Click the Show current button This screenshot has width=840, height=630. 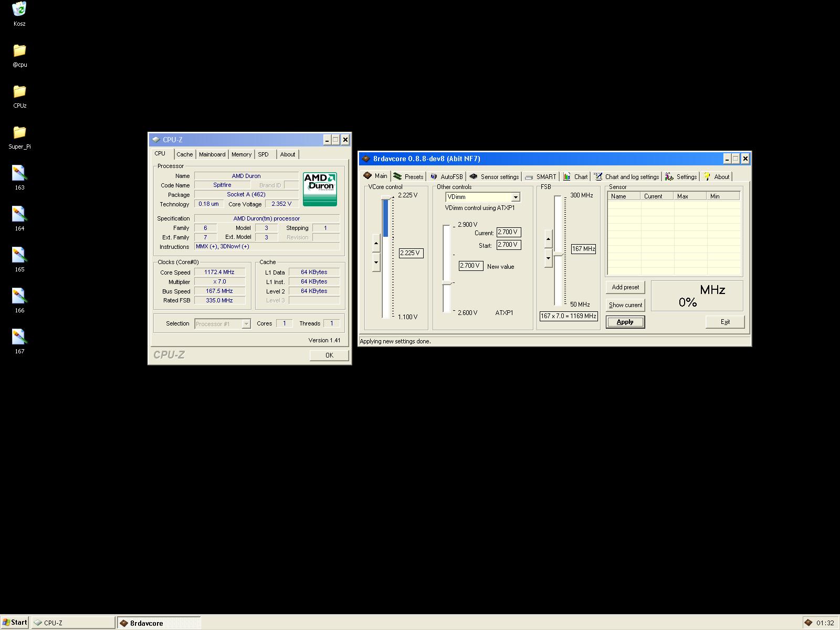pos(625,305)
